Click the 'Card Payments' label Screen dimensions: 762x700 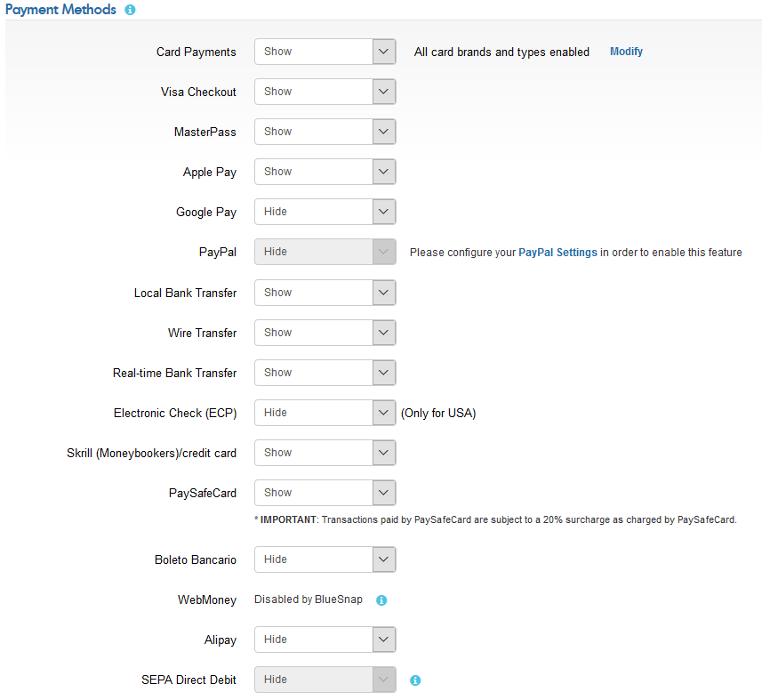[197, 52]
